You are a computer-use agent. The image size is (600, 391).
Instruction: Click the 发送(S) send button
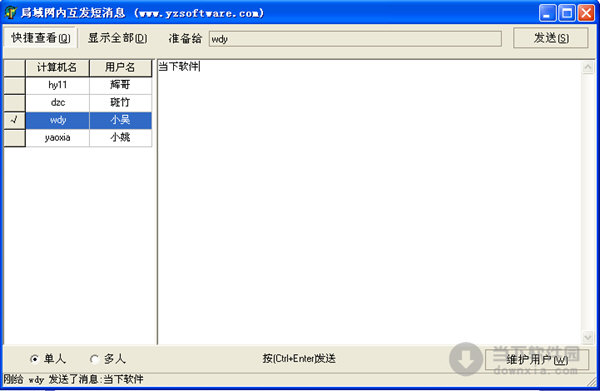(551, 38)
